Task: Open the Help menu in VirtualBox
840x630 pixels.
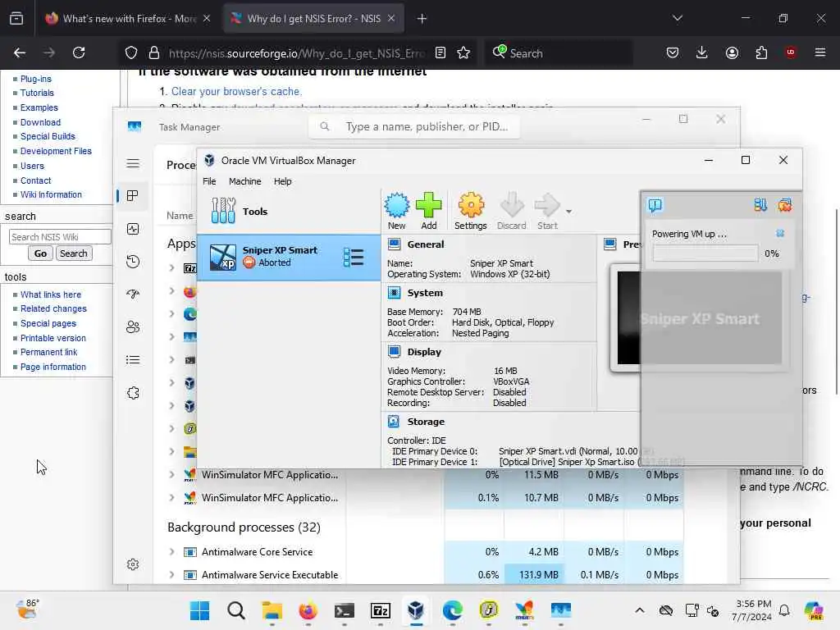Action: click(x=282, y=181)
